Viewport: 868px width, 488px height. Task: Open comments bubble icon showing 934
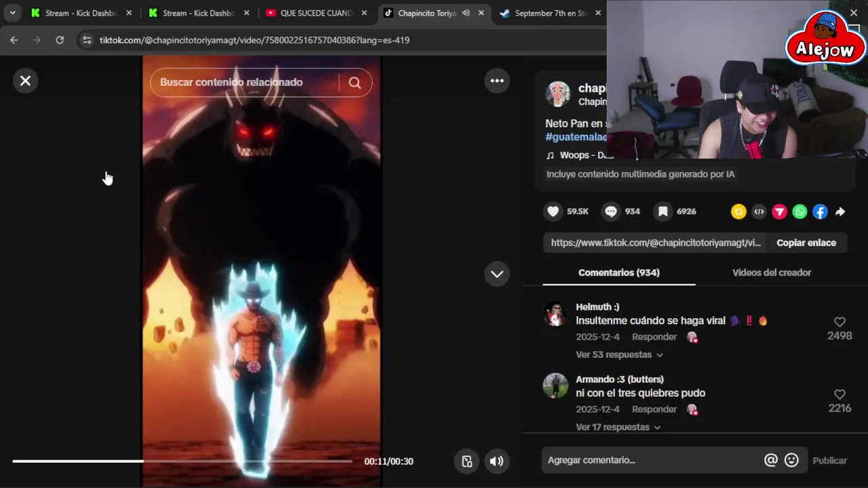(611, 211)
